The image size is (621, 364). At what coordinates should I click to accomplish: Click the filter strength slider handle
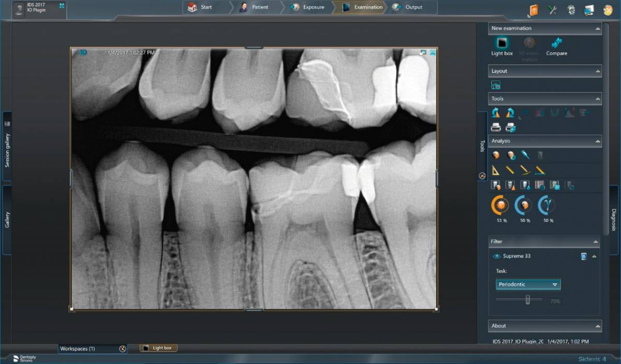[528, 299]
